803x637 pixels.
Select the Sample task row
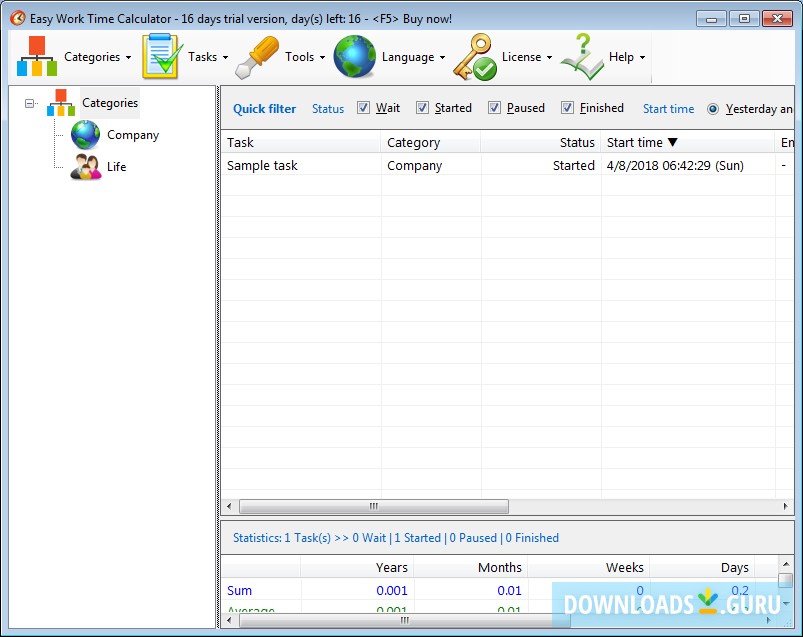(507, 165)
